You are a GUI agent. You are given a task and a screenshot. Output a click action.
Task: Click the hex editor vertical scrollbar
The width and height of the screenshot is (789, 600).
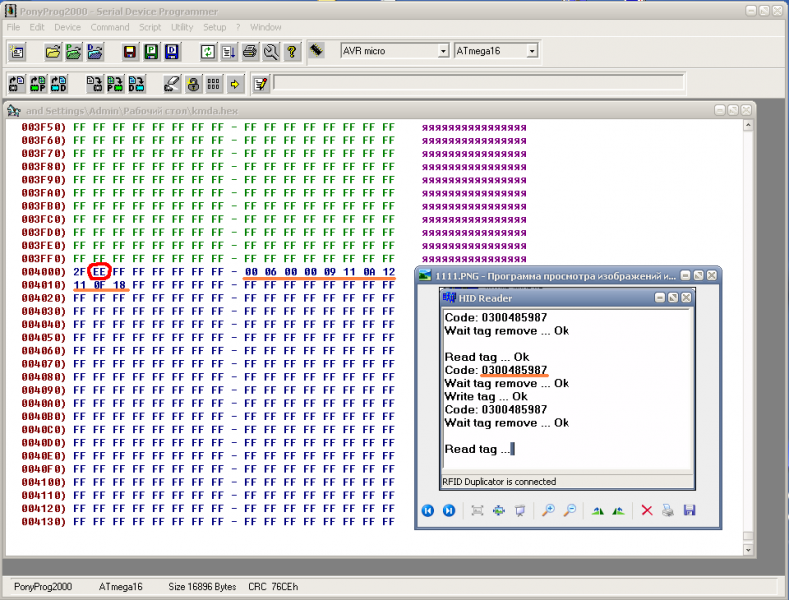point(748,330)
